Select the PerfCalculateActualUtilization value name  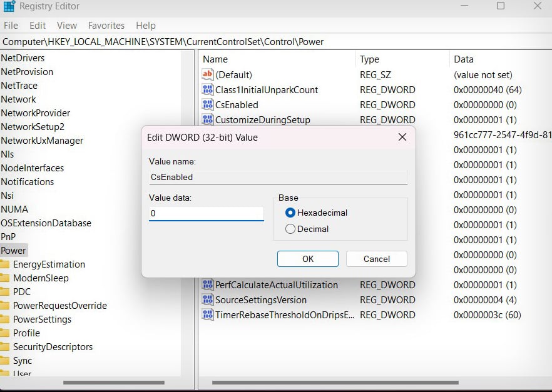point(277,284)
